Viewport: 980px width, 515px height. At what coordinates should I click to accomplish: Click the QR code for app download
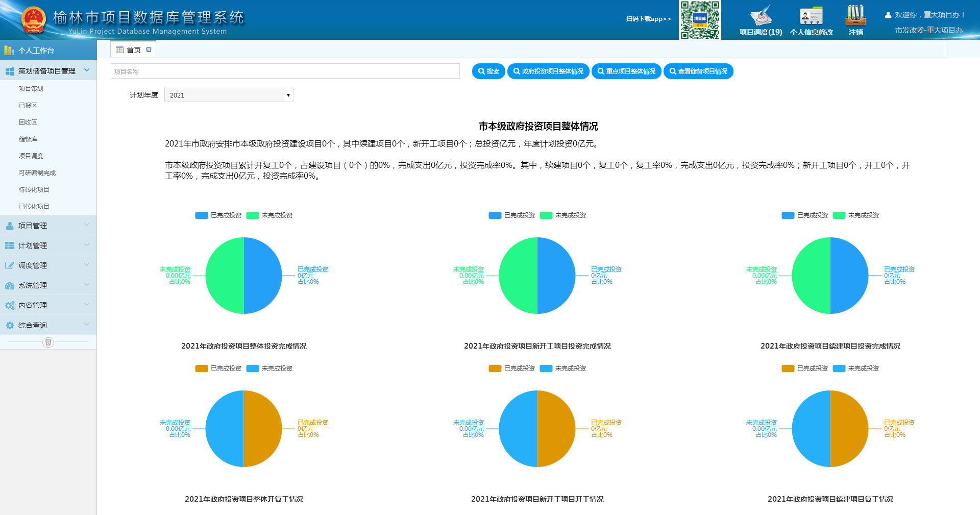coord(700,20)
